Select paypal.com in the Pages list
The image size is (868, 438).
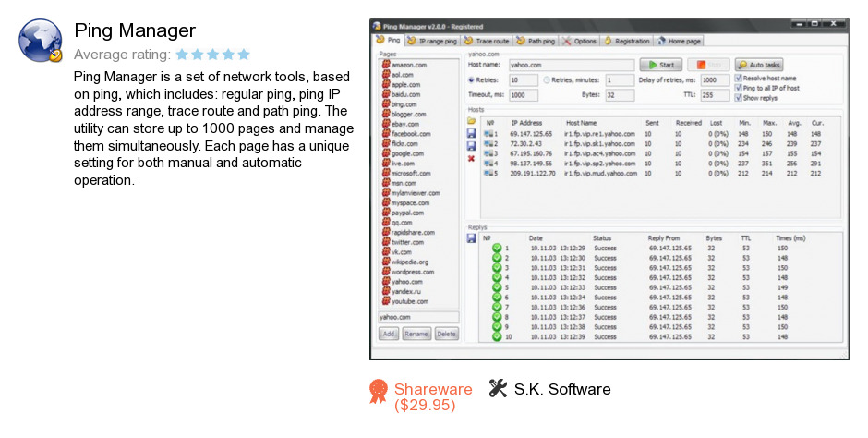click(x=407, y=213)
